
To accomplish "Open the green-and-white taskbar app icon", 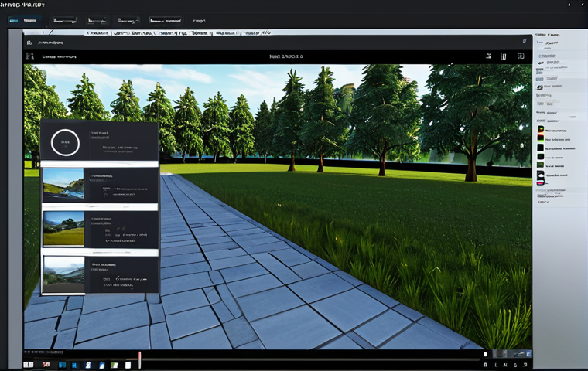I will (x=115, y=365).
